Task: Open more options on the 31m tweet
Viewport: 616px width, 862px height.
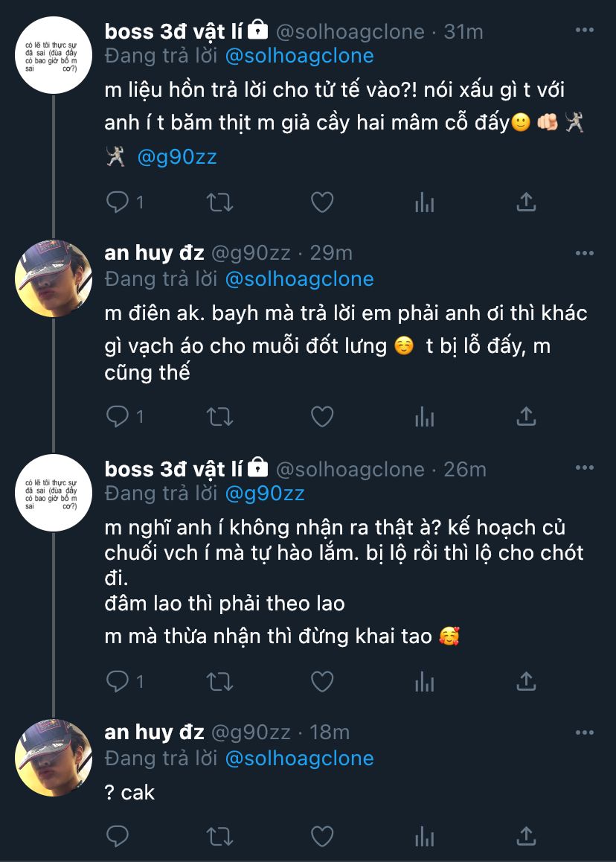Action: click(x=585, y=31)
